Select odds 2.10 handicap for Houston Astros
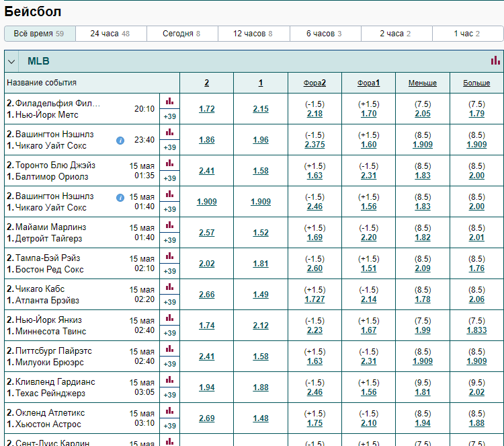 tap(369, 423)
